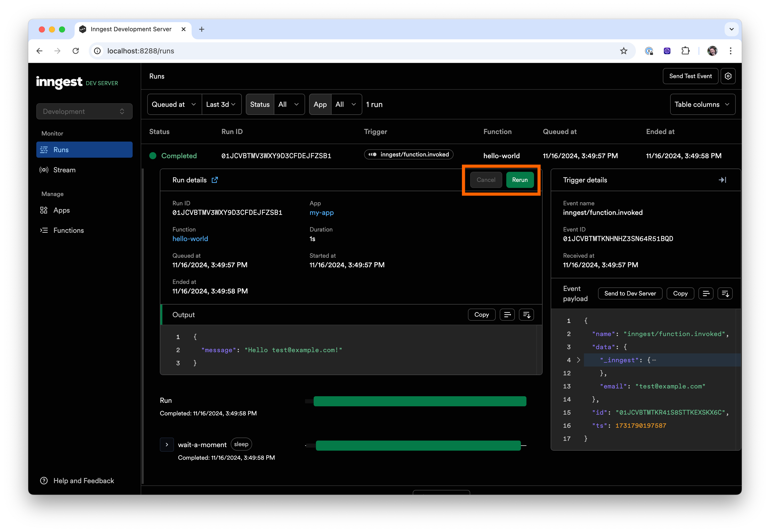Toggle scroll-to-bottom in the Output viewer
770x532 pixels.
click(x=526, y=315)
